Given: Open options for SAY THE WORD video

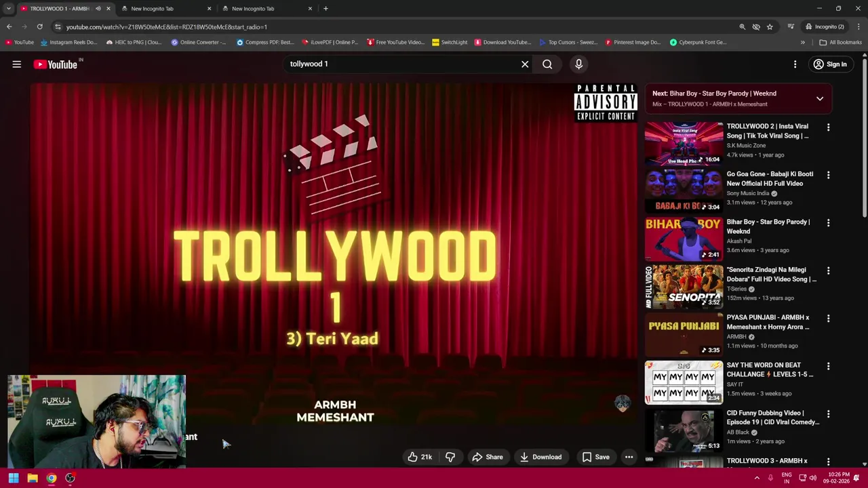Looking at the screenshot, I should click(828, 366).
